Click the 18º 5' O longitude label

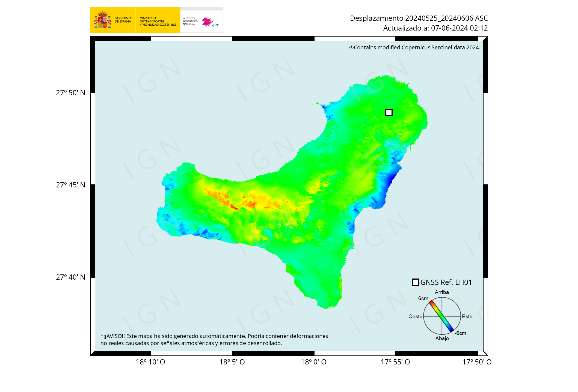(232, 362)
